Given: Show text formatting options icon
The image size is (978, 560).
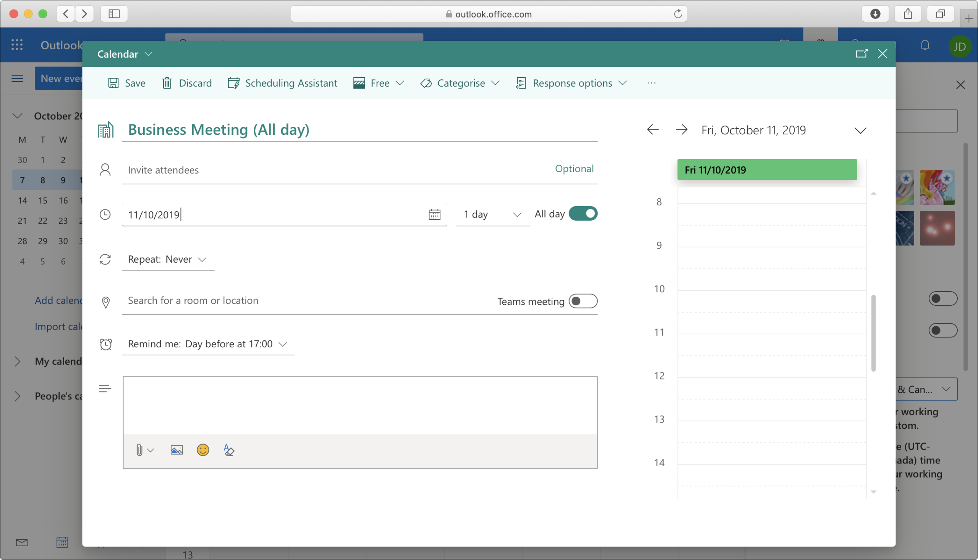Looking at the screenshot, I should pyautogui.click(x=228, y=450).
